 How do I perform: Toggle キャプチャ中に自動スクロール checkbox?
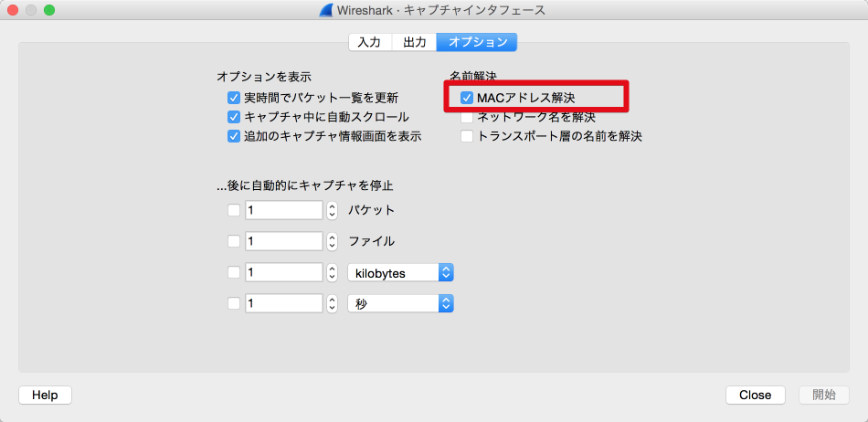coord(234,117)
